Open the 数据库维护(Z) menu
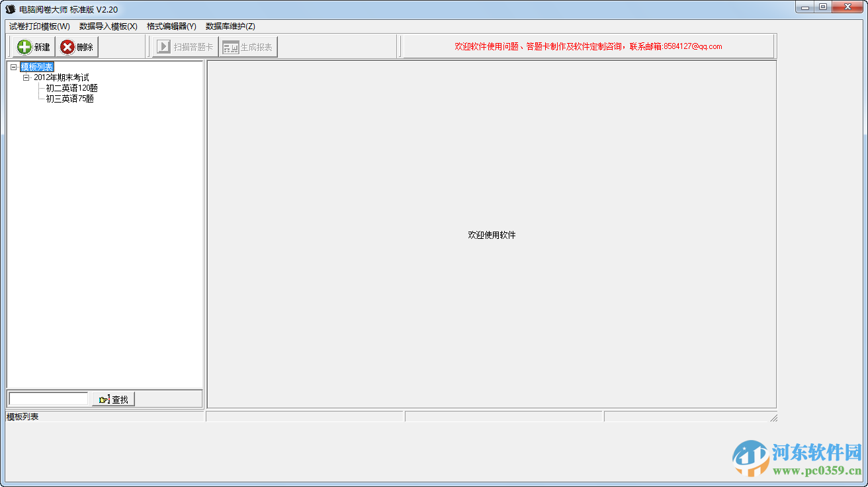Screen dimensions: 868x487 pos(230,26)
